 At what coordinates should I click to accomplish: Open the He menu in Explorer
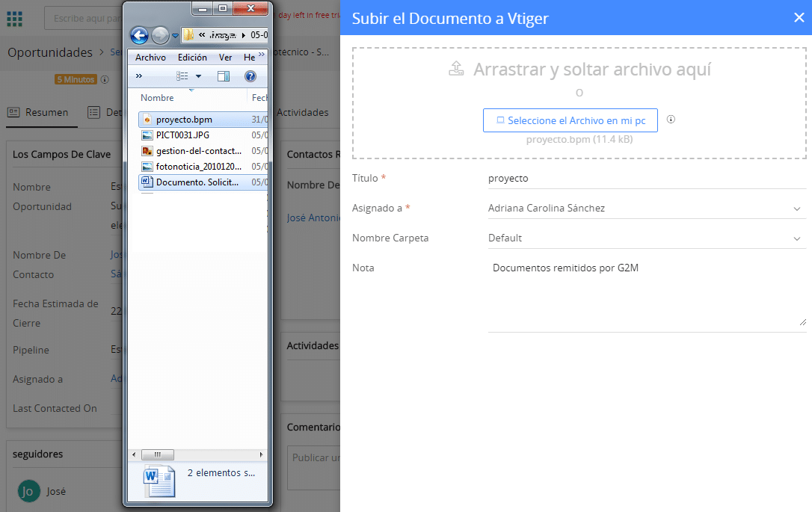[x=249, y=58]
